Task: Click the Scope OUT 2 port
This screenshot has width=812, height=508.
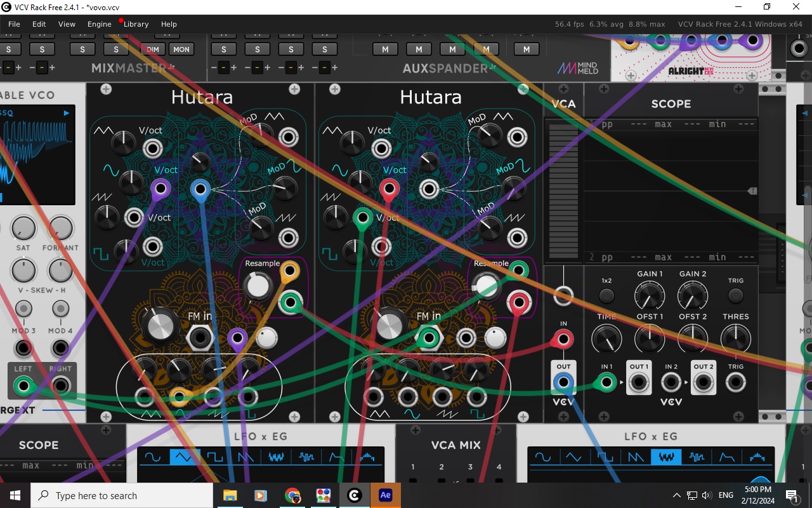Action: [x=703, y=382]
